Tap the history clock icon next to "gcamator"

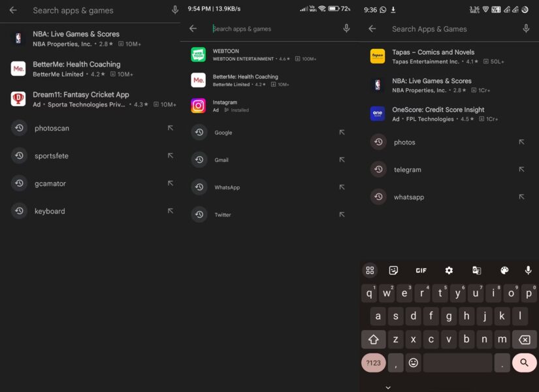19,184
